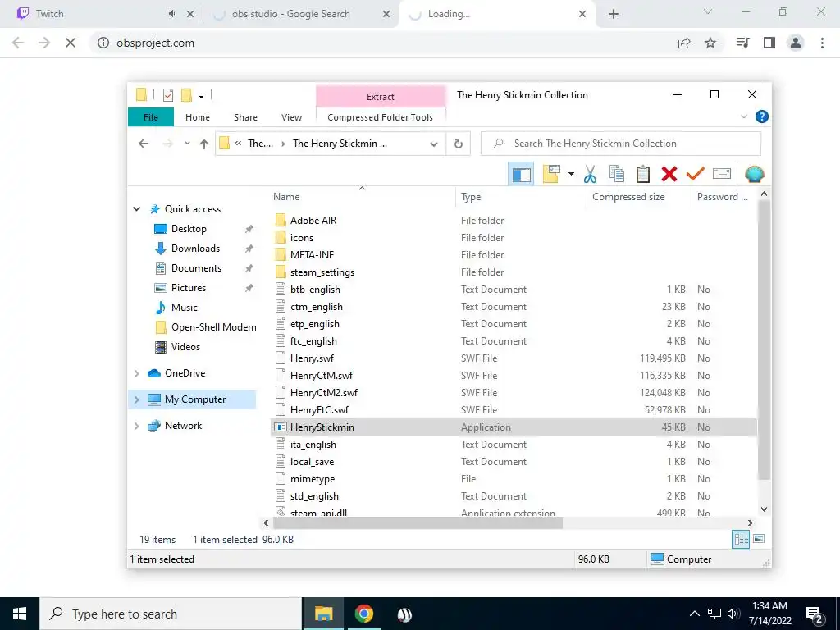Expand the My Computer tree node
Image resolution: width=840 pixels, height=630 pixels.
(x=137, y=399)
